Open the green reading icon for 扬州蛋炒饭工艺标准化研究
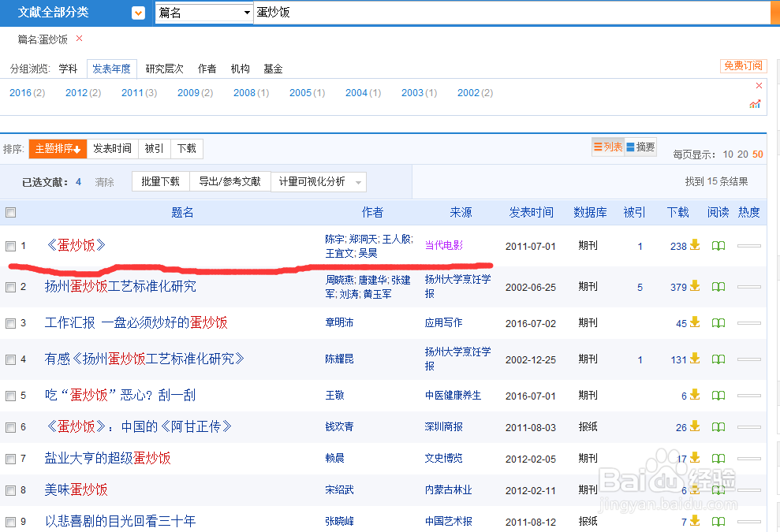The image size is (780, 532). pyautogui.click(x=718, y=286)
